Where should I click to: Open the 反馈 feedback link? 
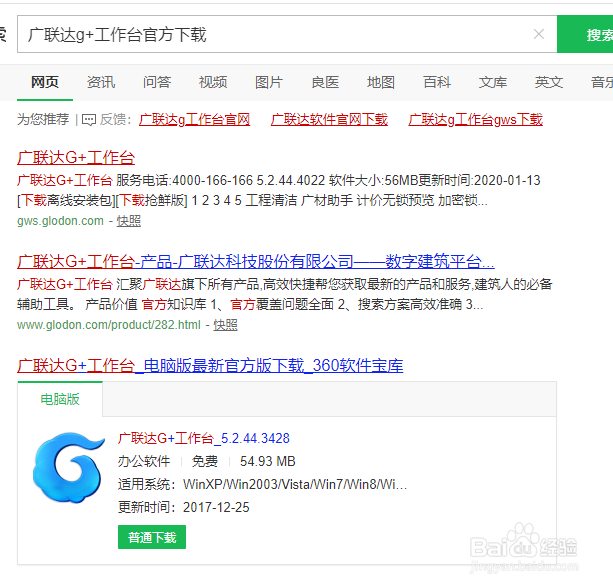point(113,119)
